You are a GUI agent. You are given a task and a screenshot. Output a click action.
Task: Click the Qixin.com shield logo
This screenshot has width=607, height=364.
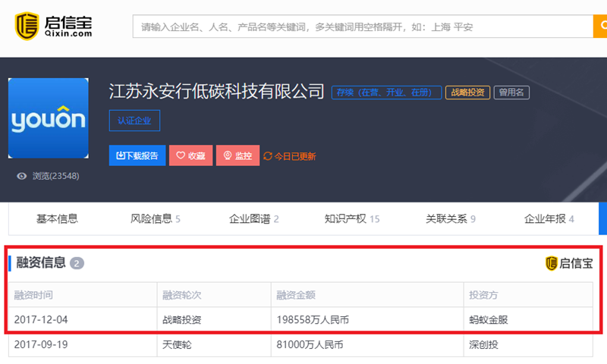27,26
